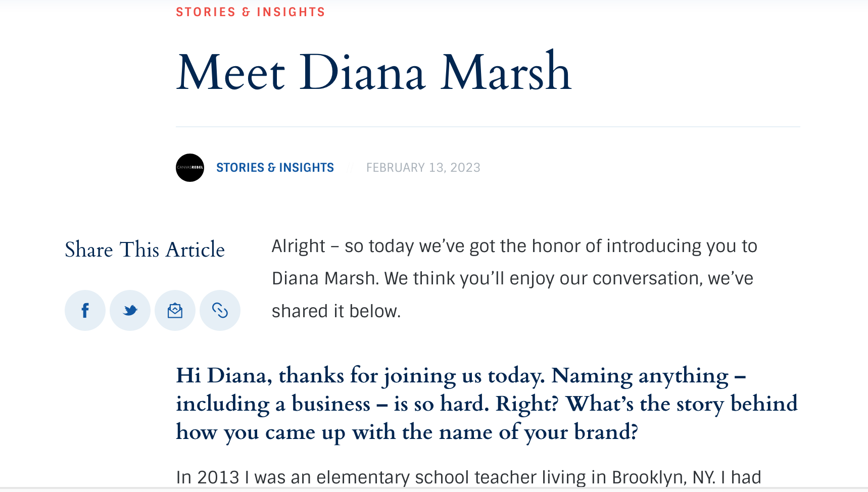Share the article via email icon

click(x=175, y=310)
